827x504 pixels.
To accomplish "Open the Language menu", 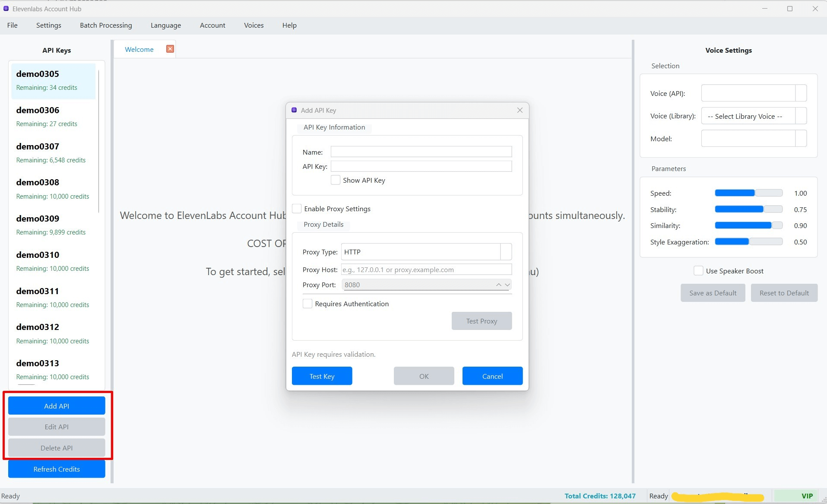I will point(166,25).
